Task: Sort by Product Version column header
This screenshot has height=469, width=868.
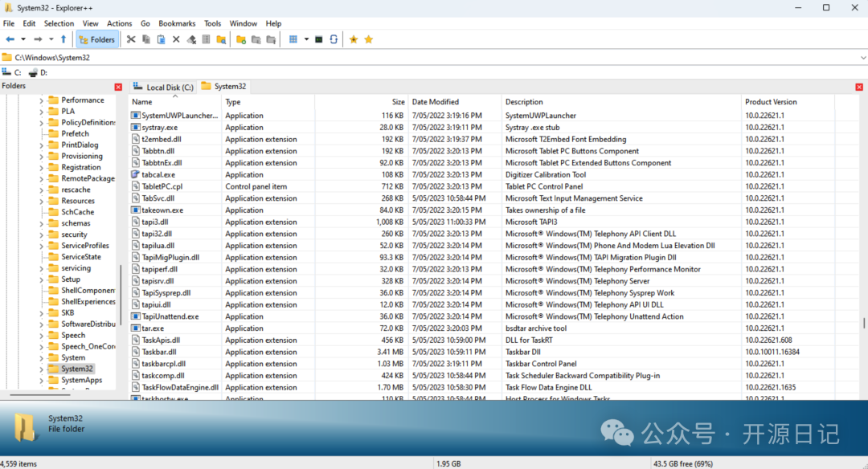Action: 788,102
